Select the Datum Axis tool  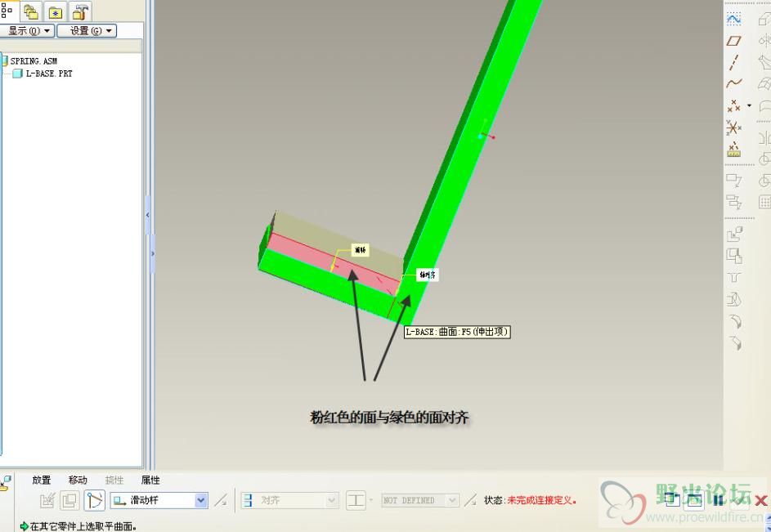pos(733,62)
